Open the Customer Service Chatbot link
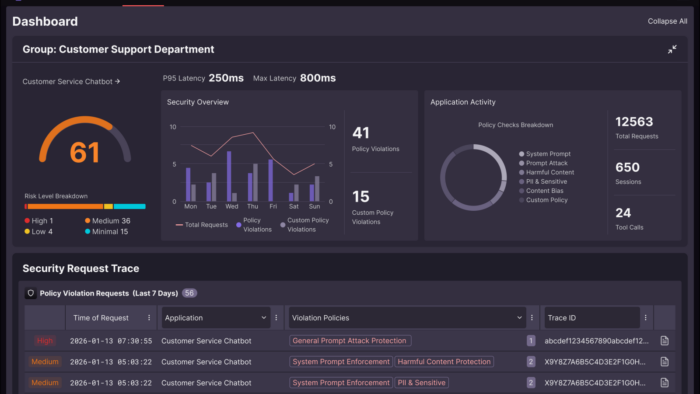700x394 pixels. [71, 82]
